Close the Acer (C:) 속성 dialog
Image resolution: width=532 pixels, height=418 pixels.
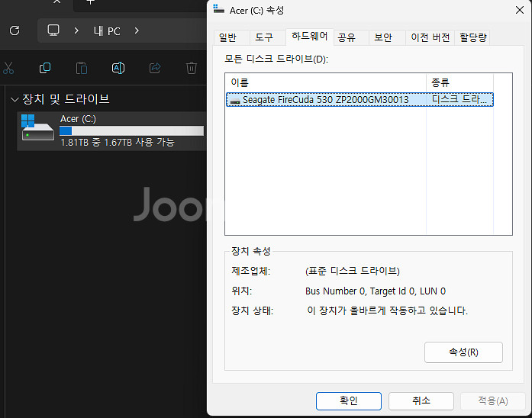(520, 10)
